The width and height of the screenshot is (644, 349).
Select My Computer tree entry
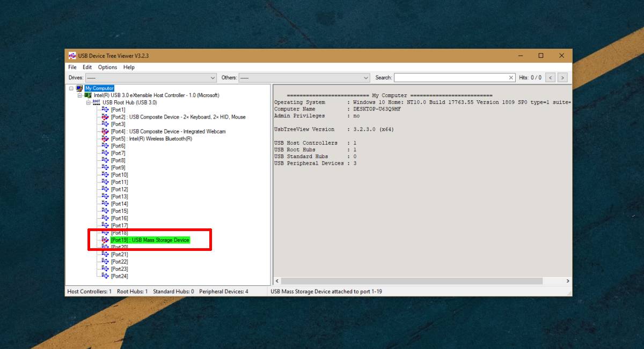99,88
